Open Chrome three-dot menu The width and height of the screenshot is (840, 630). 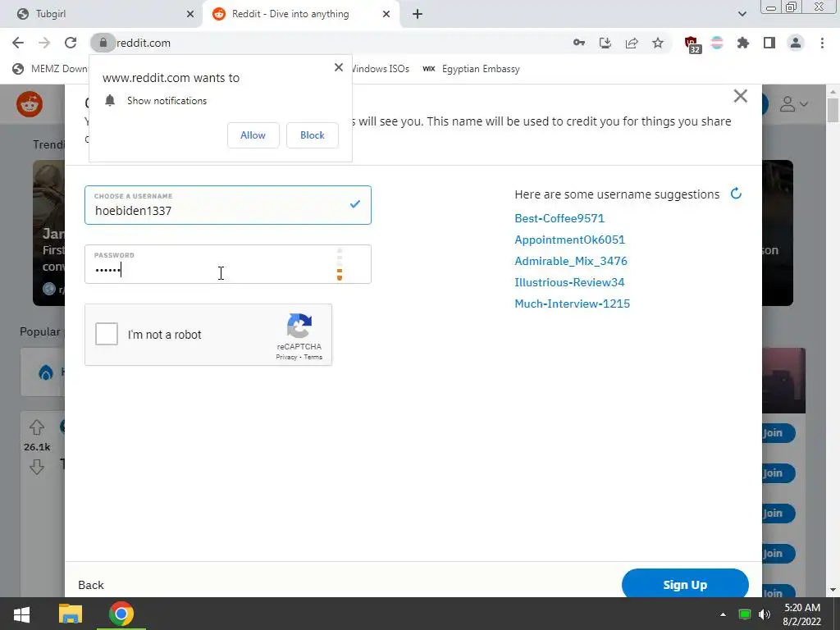822,43
